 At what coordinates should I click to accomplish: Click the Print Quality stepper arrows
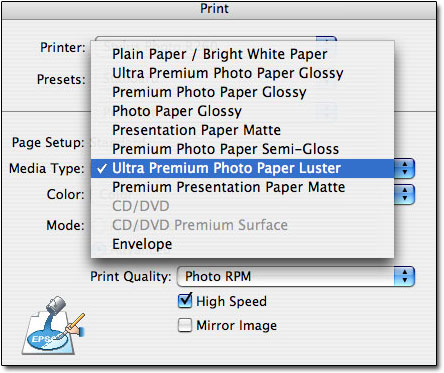[404, 276]
